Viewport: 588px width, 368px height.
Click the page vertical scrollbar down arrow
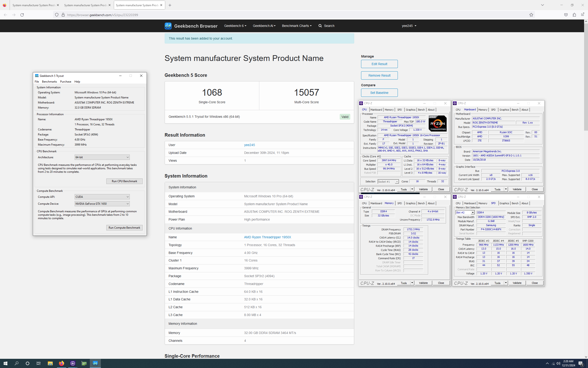pos(586,356)
